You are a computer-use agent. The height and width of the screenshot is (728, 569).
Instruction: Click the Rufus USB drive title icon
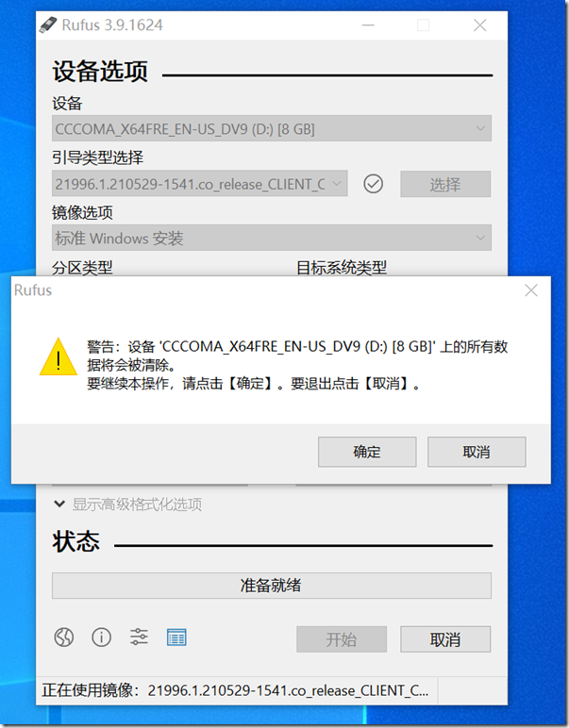point(48,25)
